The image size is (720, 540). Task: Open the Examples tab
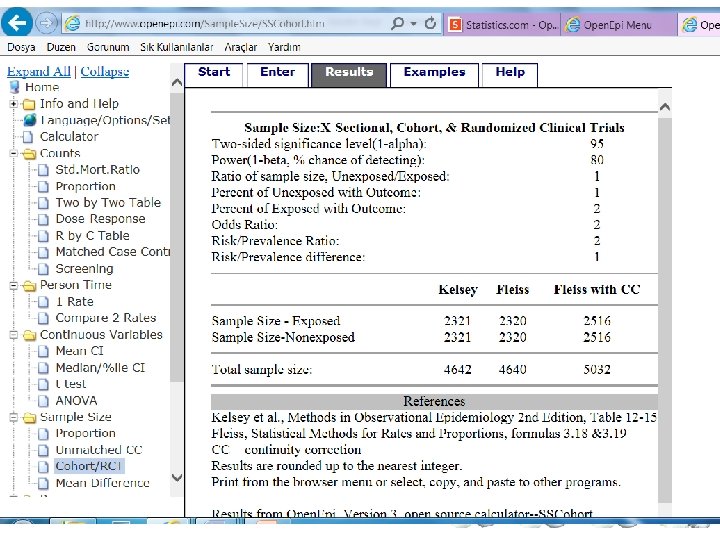[x=434, y=74]
